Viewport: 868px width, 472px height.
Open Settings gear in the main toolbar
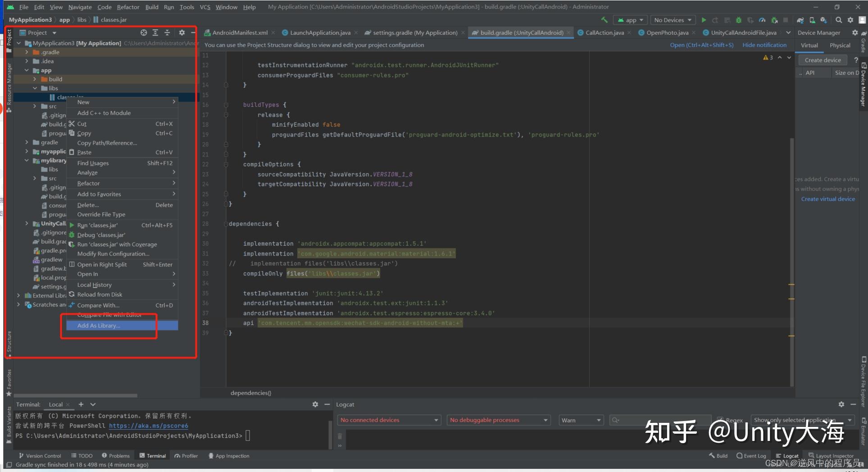850,20
